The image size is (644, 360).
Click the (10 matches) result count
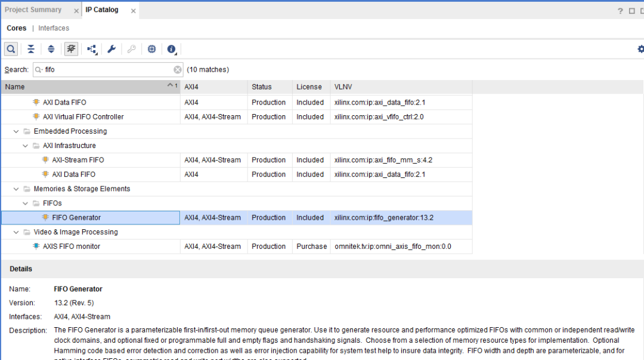(208, 69)
